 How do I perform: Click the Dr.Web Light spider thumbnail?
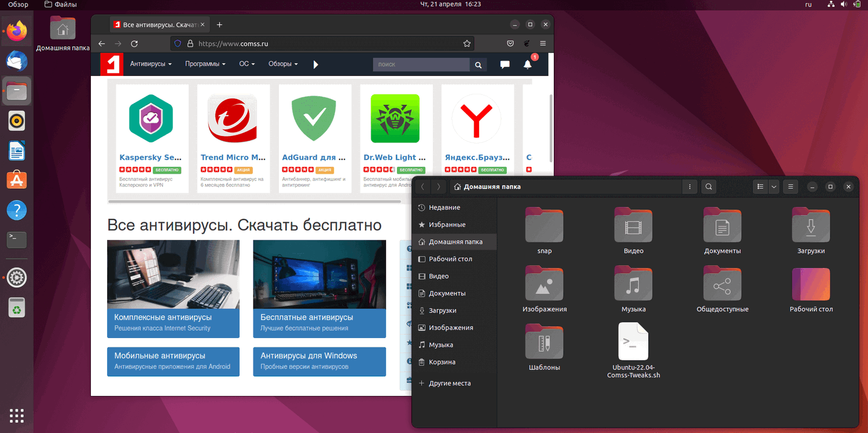tap(396, 119)
